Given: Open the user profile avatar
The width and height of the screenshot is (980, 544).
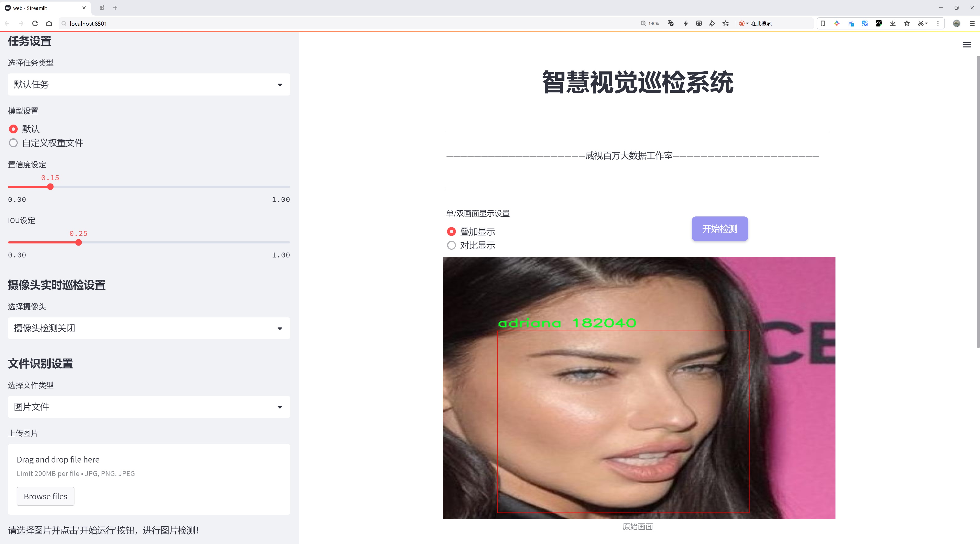Looking at the screenshot, I should coord(956,24).
